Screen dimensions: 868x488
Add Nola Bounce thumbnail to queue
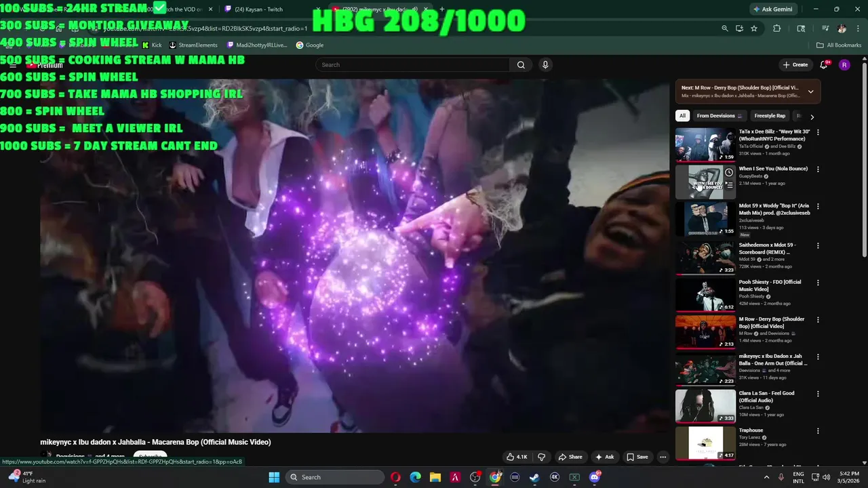[728, 184]
